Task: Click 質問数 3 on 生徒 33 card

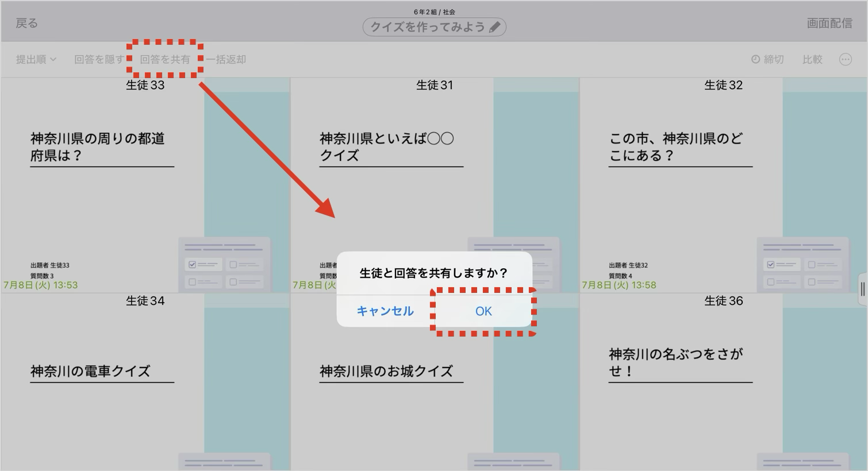Action: [42, 276]
